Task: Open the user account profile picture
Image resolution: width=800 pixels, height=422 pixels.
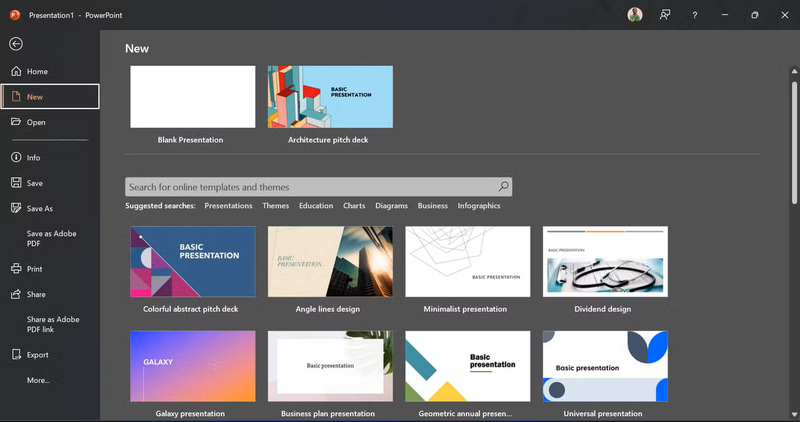Action: tap(634, 15)
